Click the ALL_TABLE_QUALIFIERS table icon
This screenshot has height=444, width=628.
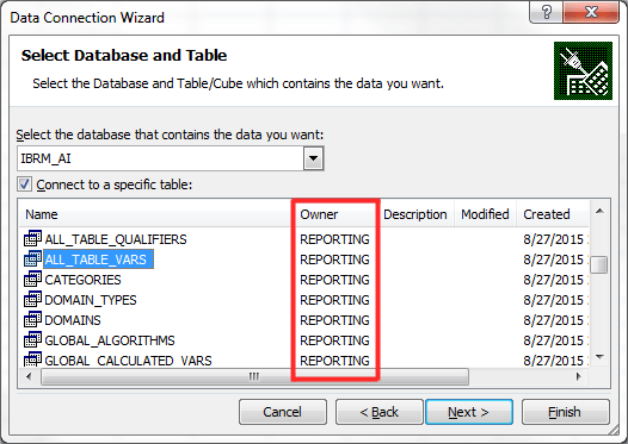pyautogui.click(x=33, y=239)
